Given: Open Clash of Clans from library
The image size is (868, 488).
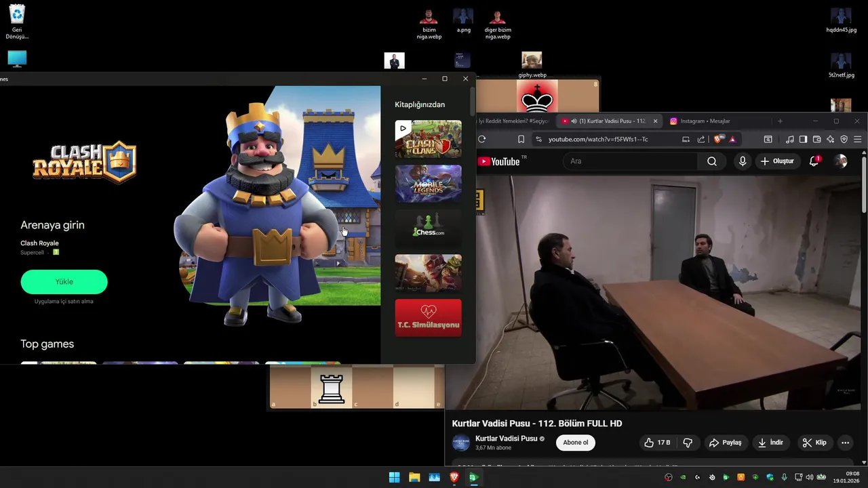Looking at the screenshot, I should (x=428, y=139).
